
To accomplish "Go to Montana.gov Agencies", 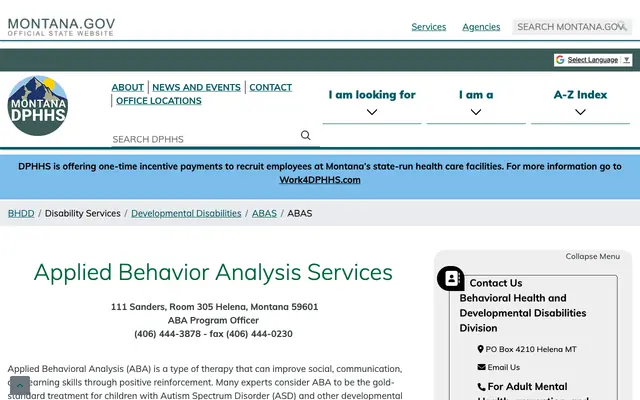I will pos(481,27).
